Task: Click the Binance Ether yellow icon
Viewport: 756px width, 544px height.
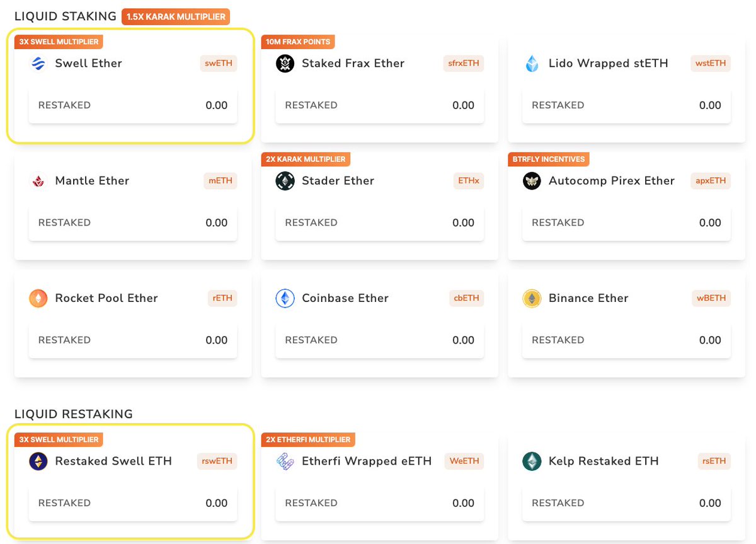Action: pyautogui.click(x=532, y=298)
